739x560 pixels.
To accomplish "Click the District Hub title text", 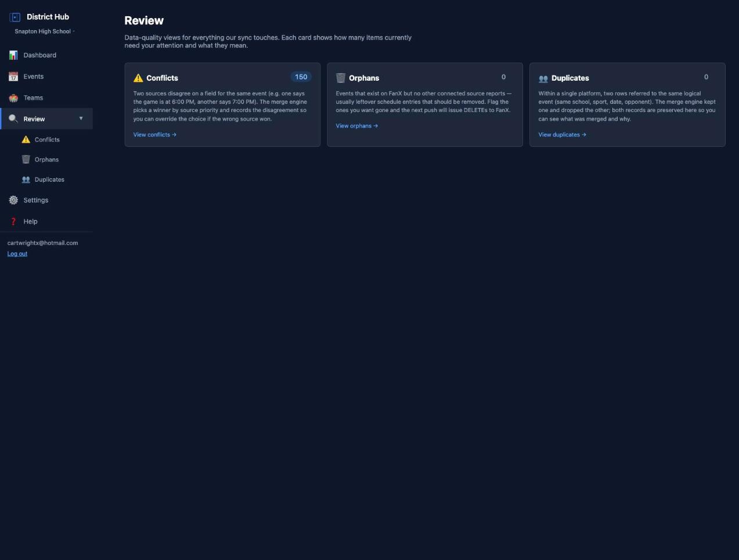I will pyautogui.click(x=48, y=17).
